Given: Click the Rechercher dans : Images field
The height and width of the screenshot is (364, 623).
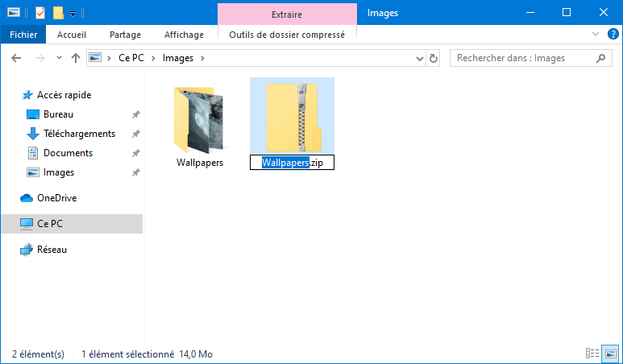Looking at the screenshot, I should pyautogui.click(x=524, y=58).
